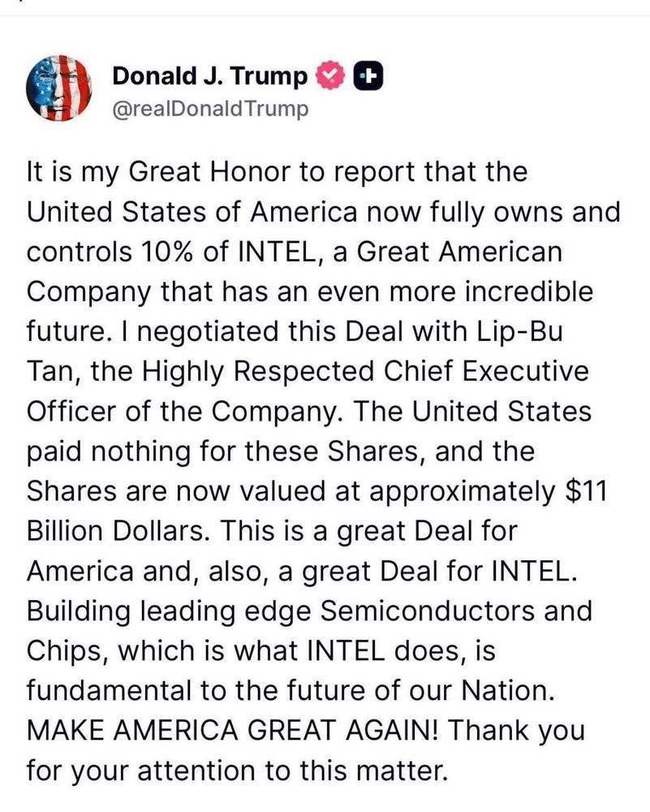Screen dimensions: 650x812
Task: Click the words "Great American" in the post
Action: click(459, 253)
